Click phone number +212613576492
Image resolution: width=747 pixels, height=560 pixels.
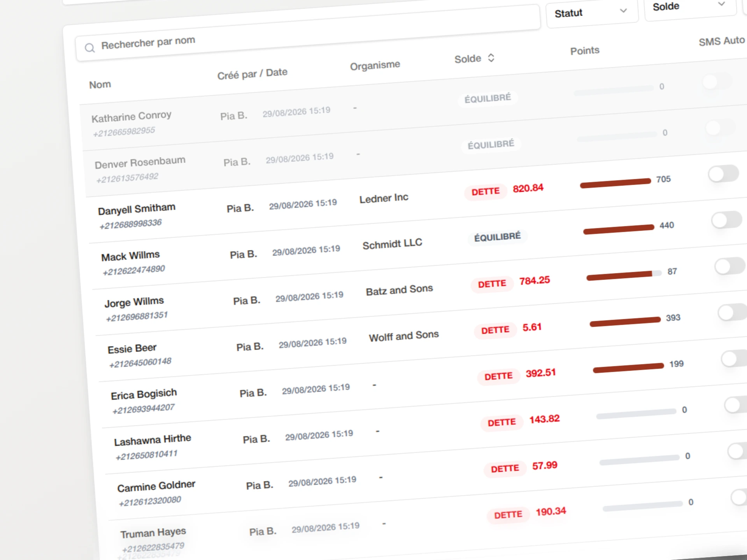pos(127,178)
